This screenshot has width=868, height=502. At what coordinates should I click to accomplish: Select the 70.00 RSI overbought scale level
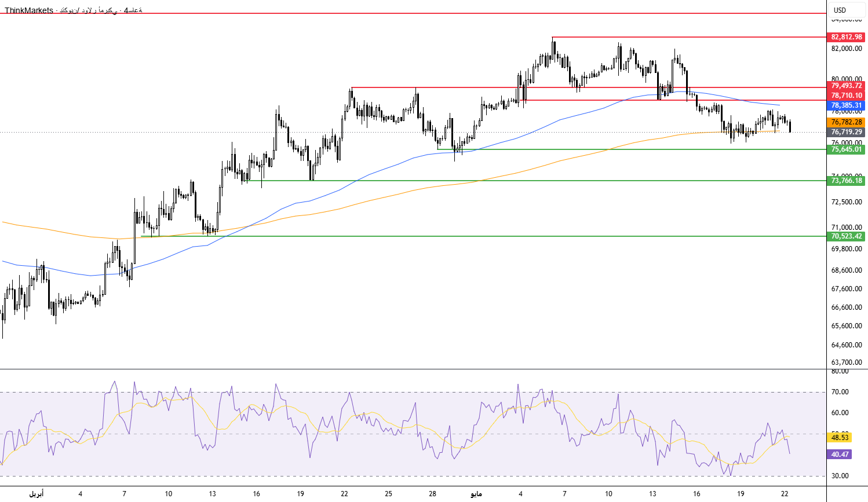coord(840,392)
